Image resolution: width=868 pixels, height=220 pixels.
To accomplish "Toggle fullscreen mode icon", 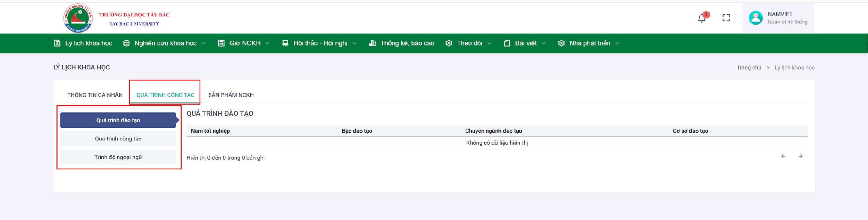I will pyautogui.click(x=726, y=18).
